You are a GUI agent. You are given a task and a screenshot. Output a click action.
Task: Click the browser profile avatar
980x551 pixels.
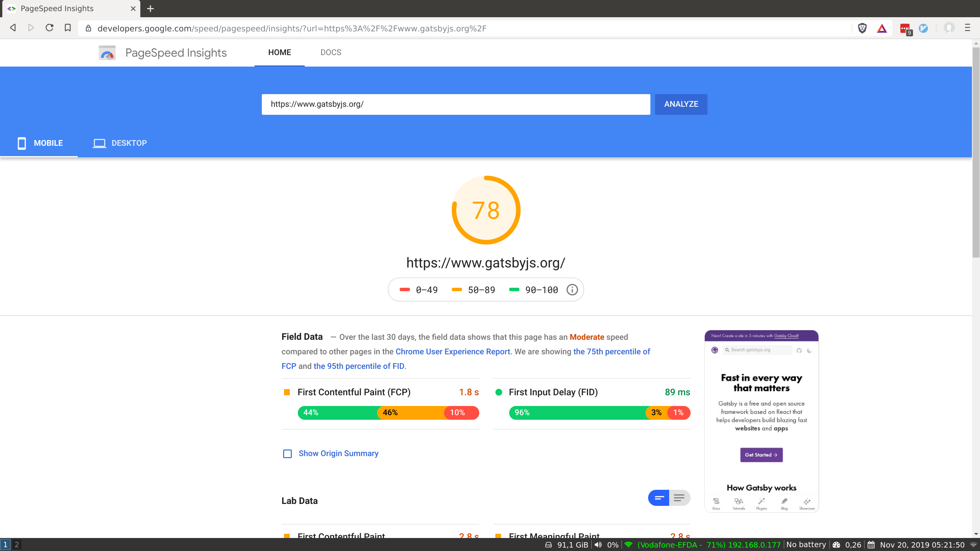pos(950,28)
